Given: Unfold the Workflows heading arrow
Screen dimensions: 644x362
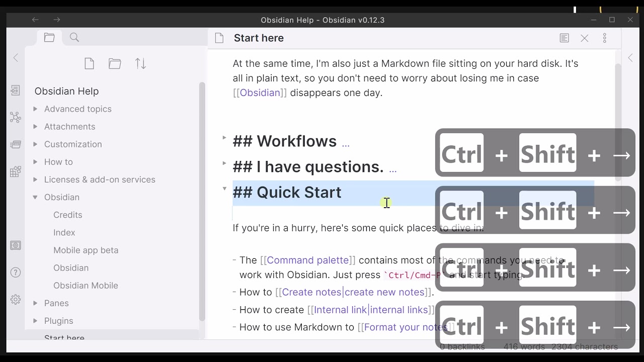Looking at the screenshot, I should click(x=224, y=137).
